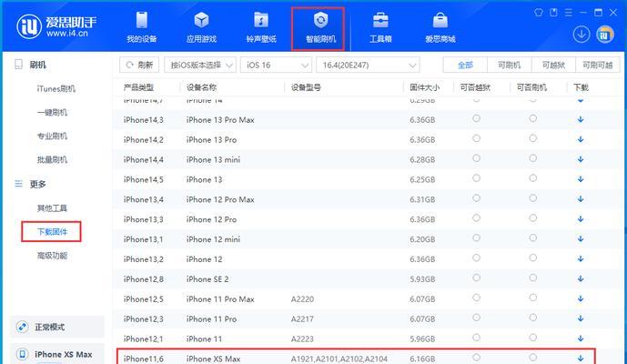The height and width of the screenshot is (364, 627).
Task: Download firmware for iPhone 13 Pro
Action: (x=581, y=139)
